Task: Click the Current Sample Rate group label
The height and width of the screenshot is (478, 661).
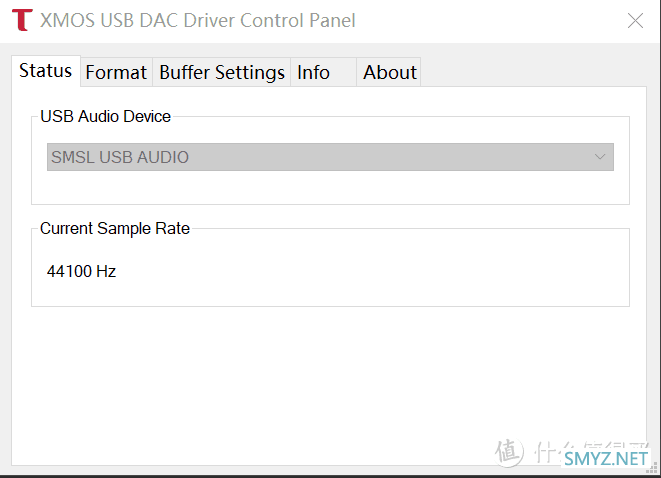Action: pyautogui.click(x=114, y=228)
